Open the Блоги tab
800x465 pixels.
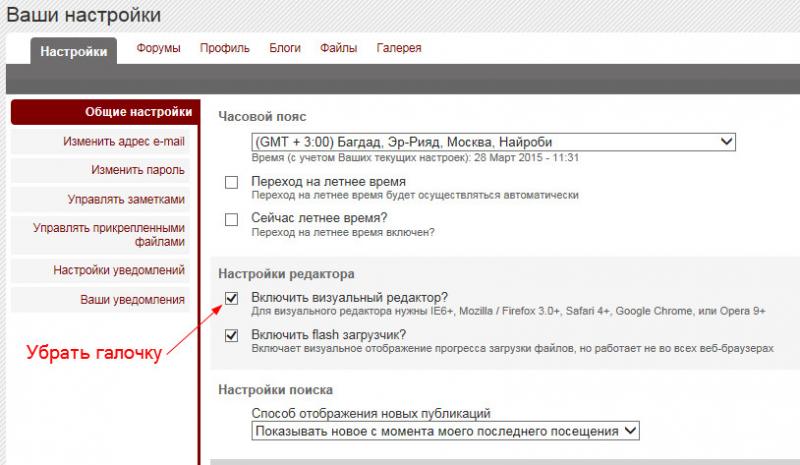[x=285, y=48]
